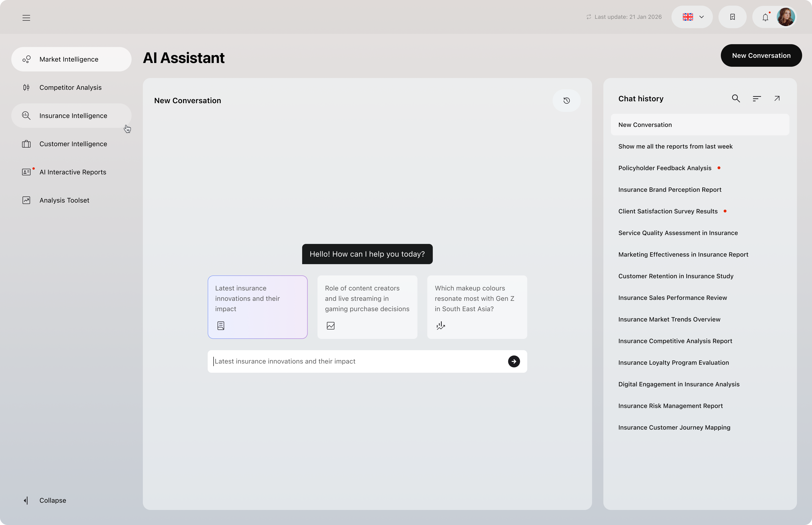The image size is (812, 525).
Task: Click the user profile avatar
Action: click(786, 17)
